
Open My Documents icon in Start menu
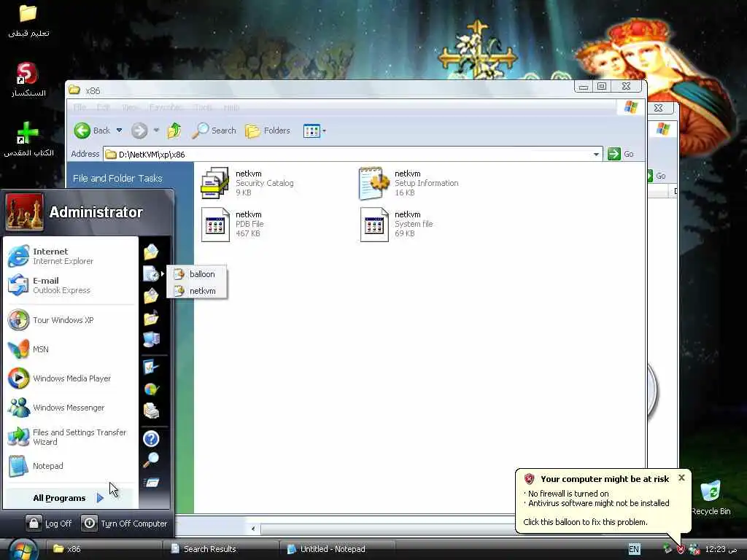point(151,252)
